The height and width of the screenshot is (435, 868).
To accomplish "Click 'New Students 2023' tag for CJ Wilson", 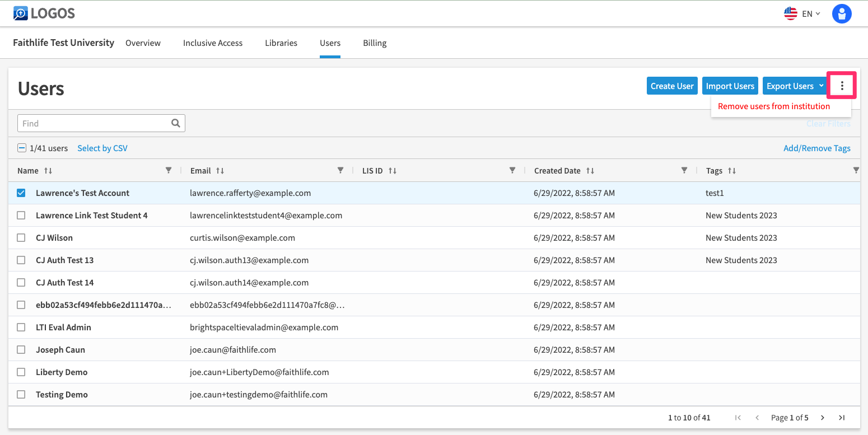I will tap(741, 238).
